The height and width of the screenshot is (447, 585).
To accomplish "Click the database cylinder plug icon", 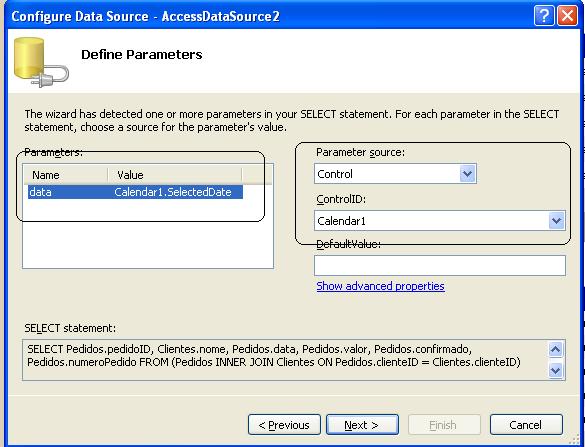I will point(41,62).
